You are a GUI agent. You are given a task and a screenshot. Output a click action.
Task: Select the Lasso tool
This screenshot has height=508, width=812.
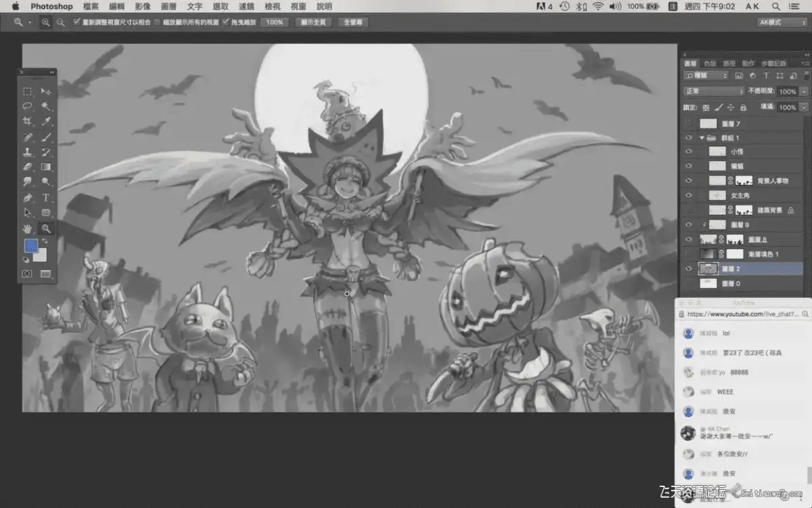click(x=28, y=106)
